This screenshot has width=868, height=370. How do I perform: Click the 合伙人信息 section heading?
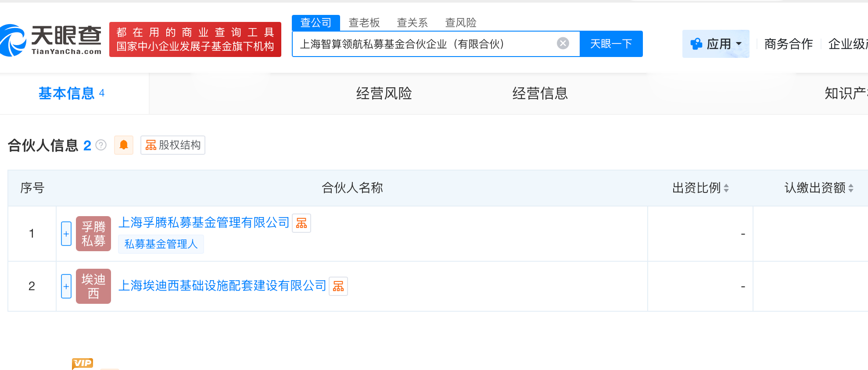pyautogui.click(x=43, y=145)
